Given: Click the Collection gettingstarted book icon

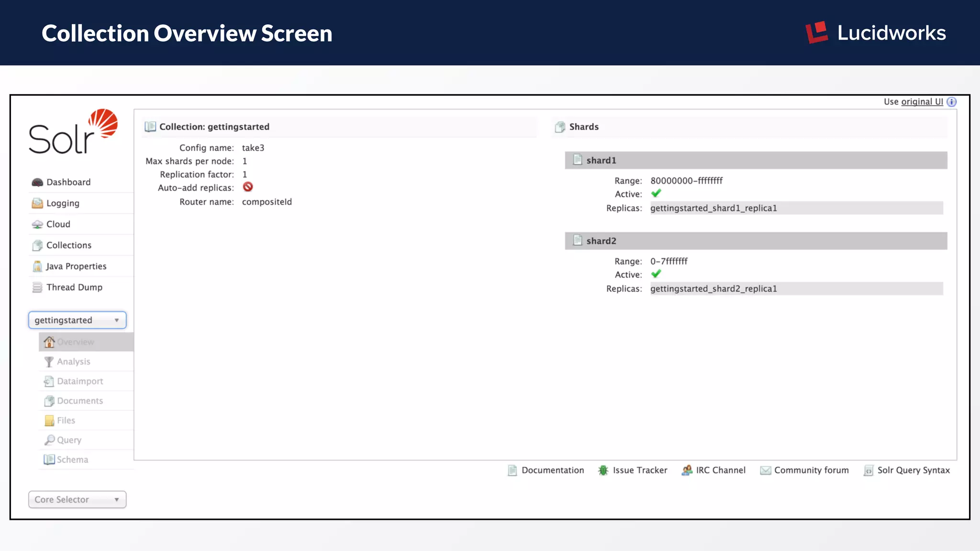Looking at the screenshot, I should [150, 127].
